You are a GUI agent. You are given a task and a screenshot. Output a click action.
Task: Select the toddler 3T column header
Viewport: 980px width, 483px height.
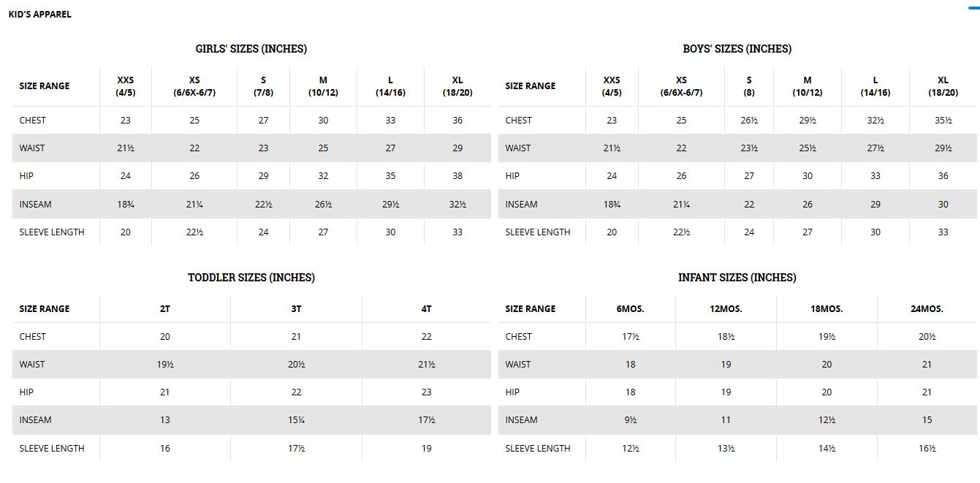[296, 309]
